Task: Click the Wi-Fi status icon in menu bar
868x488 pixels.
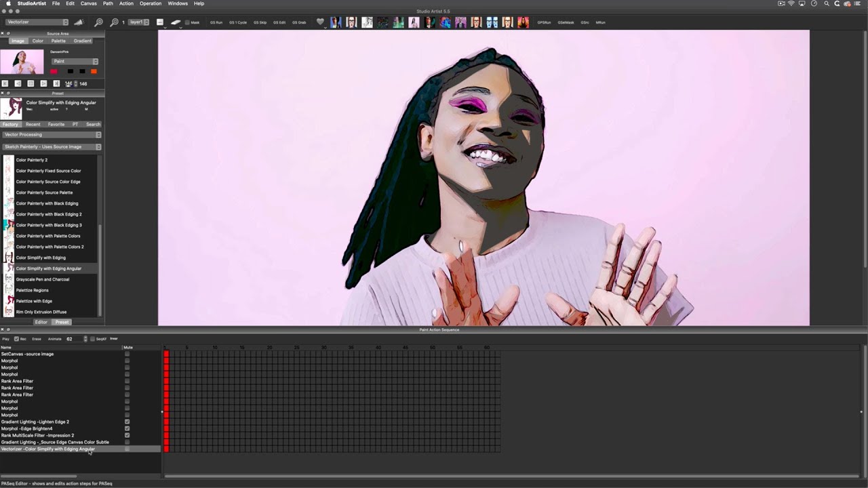Action: click(x=791, y=3)
